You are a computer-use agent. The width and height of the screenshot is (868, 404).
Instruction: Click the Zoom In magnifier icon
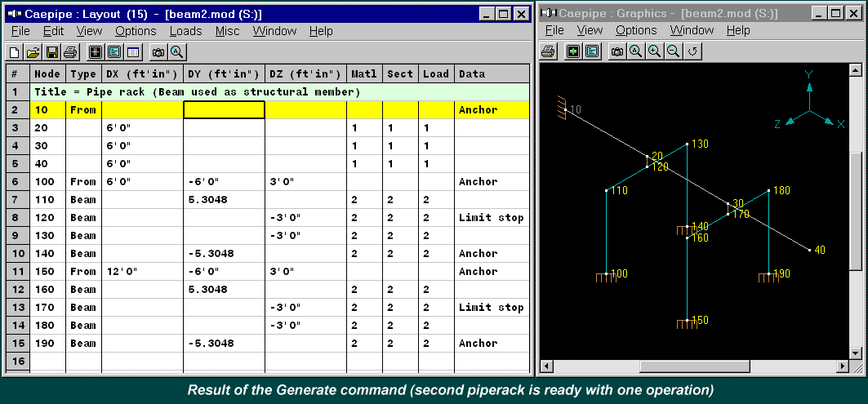654,51
